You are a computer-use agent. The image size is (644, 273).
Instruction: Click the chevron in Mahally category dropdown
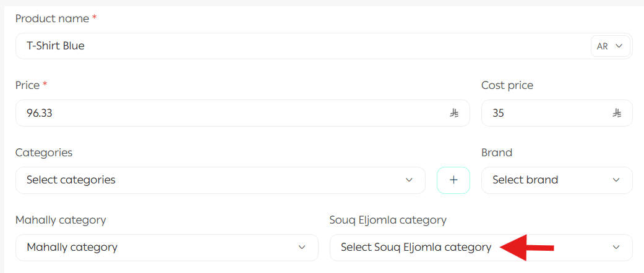tap(302, 247)
